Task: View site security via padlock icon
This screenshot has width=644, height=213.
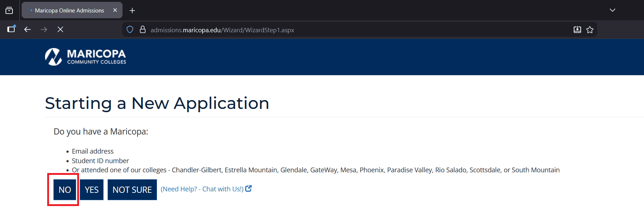Action: click(143, 30)
